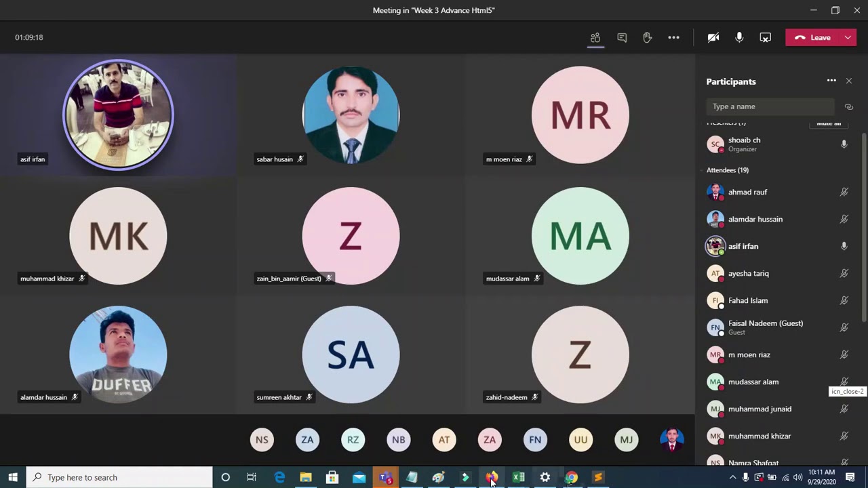
Task: Toggle your microphone mute
Action: (739, 37)
